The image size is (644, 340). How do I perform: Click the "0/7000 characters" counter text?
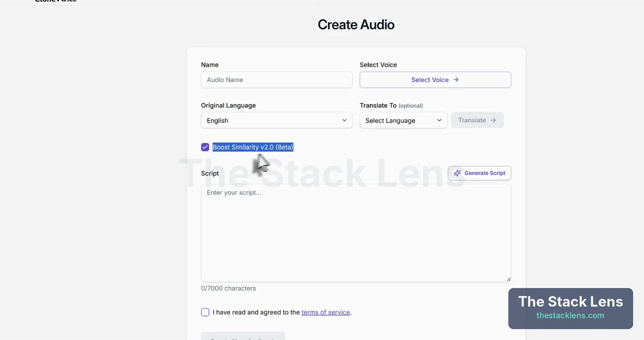229,288
